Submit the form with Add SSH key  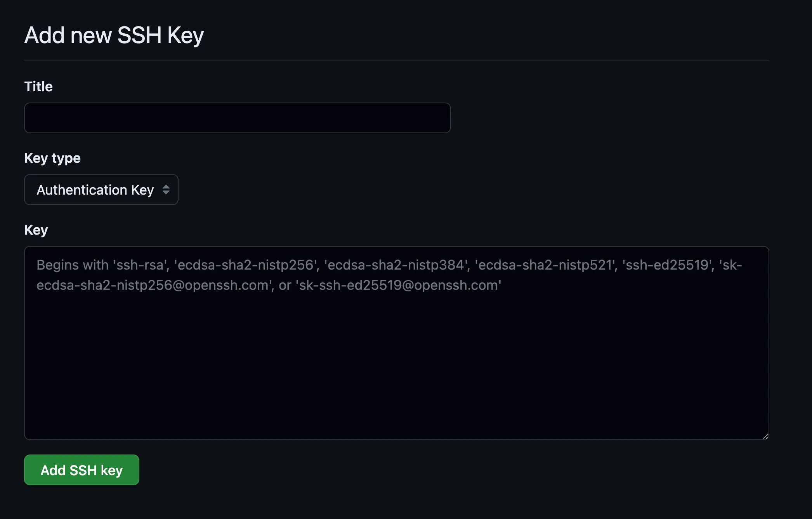tap(82, 470)
